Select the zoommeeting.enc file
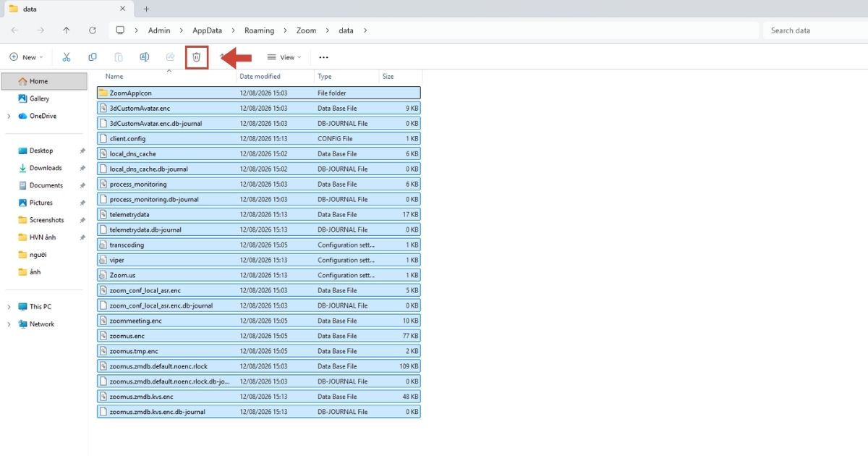Viewport: 868px width, 456px height. click(x=258, y=321)
